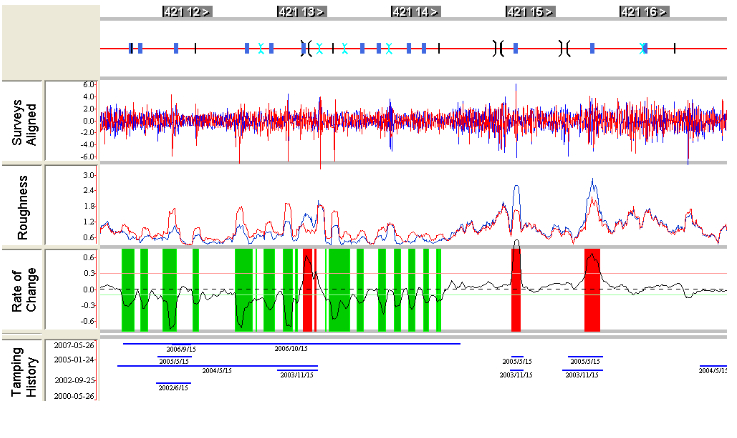The height and width of the screenshot is (438, 737).
Task: Click the Tamping History panel label
Action: (x=24, y=372)
